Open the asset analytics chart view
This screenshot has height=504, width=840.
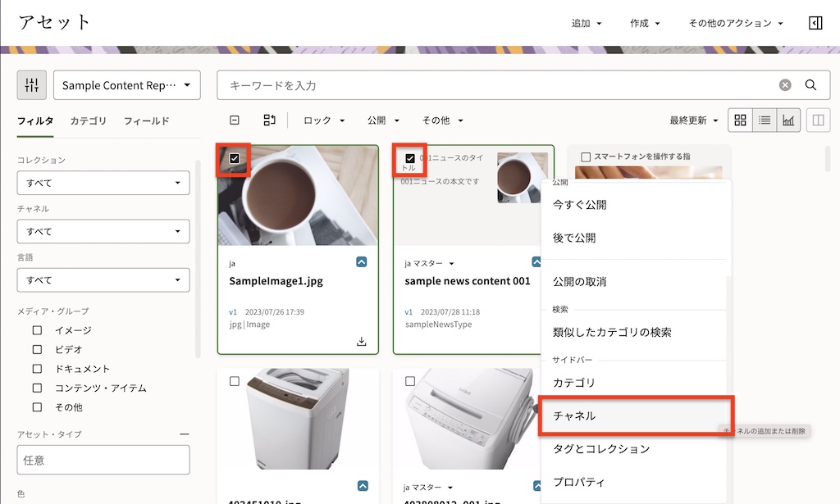[788, 120]
